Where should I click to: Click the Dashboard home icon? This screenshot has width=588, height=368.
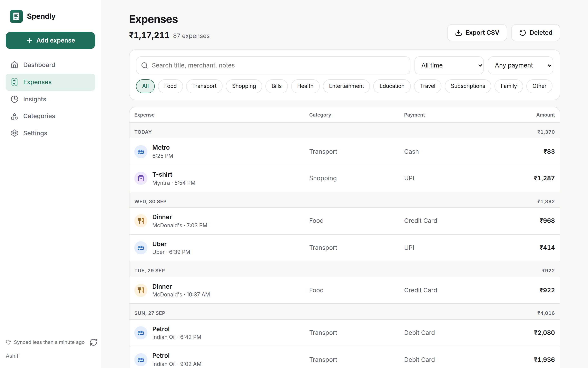pyautogui.click(x=14, y=65)
